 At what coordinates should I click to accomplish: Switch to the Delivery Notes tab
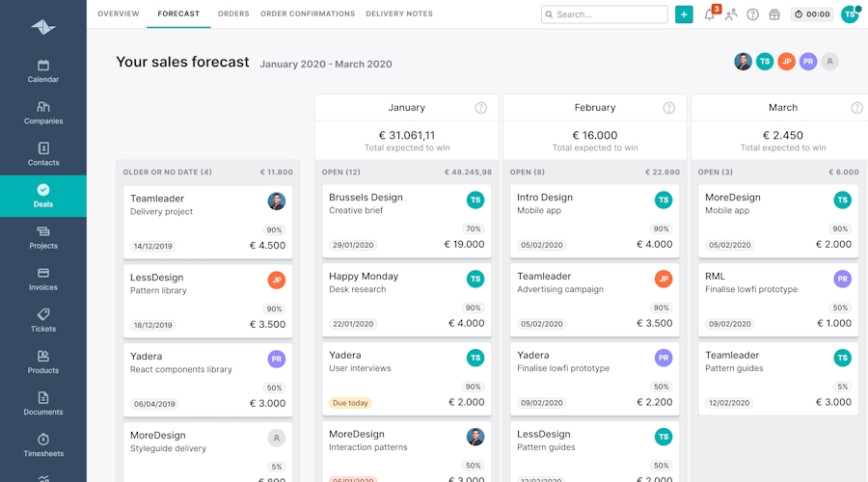[x=399, y=14]
